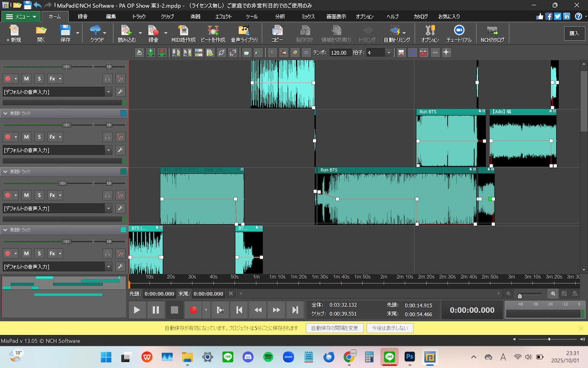
Task: Open オプション settings icon
Action: [x=430, y=34]
